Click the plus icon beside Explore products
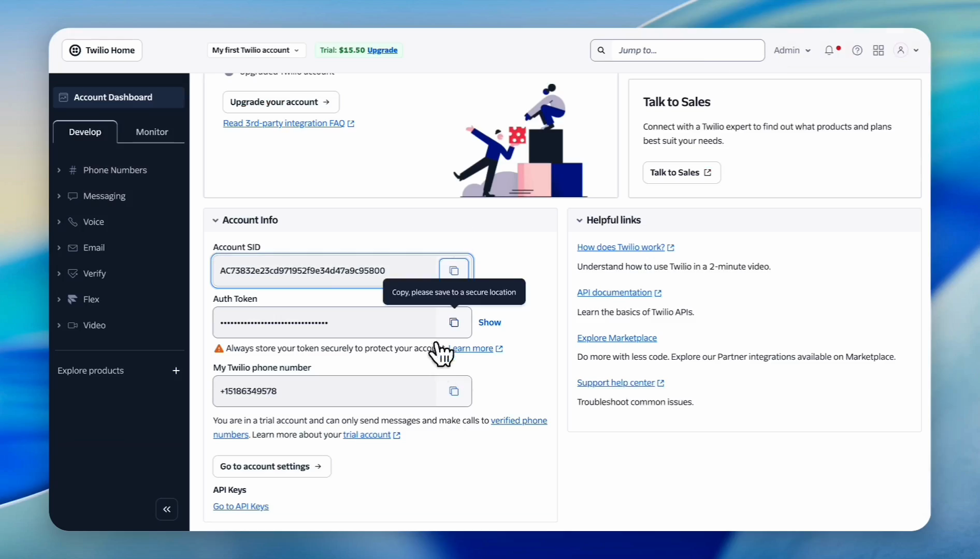 point(176,371)
